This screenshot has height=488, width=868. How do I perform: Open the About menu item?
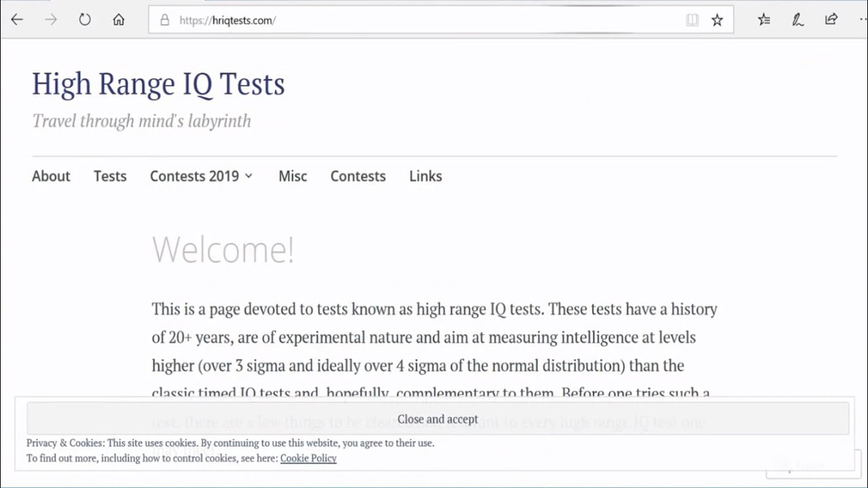coord(51,176)
